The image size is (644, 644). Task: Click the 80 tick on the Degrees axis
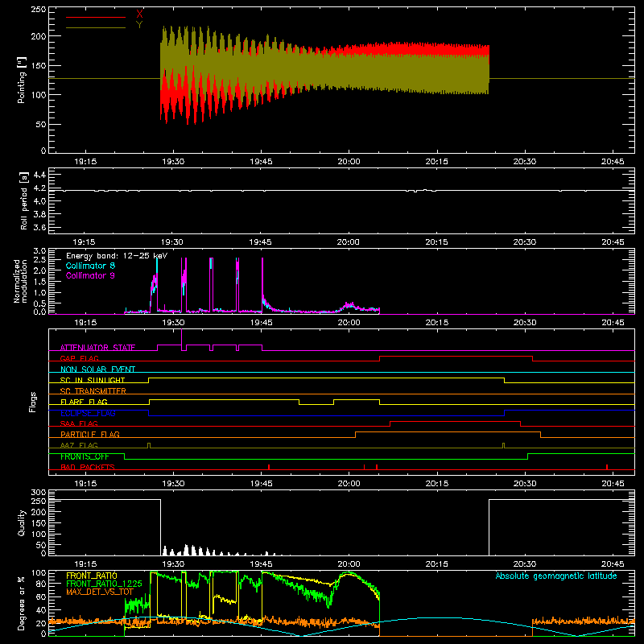(41, 584)
